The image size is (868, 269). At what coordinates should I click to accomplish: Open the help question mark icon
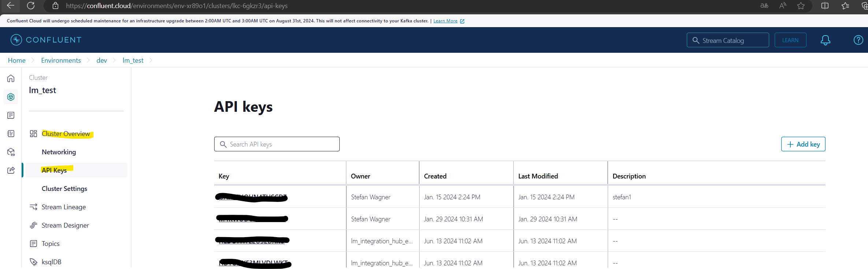[x=858, y=40]
